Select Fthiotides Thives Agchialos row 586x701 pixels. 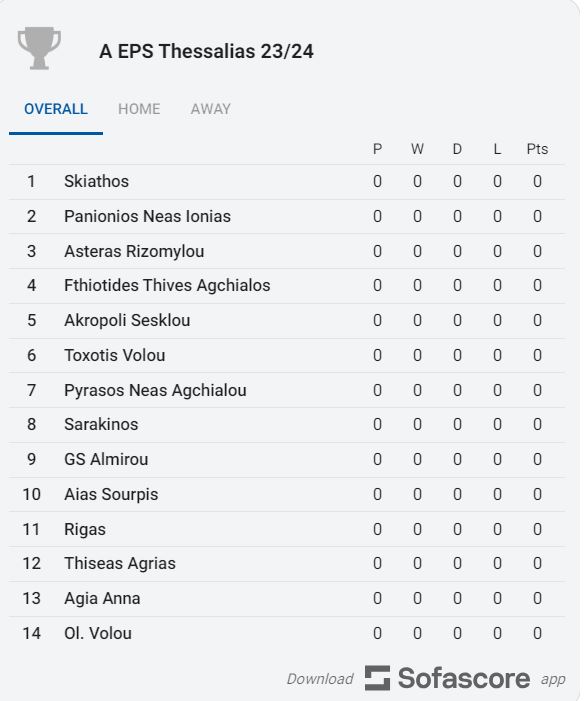tap(287, 286)
